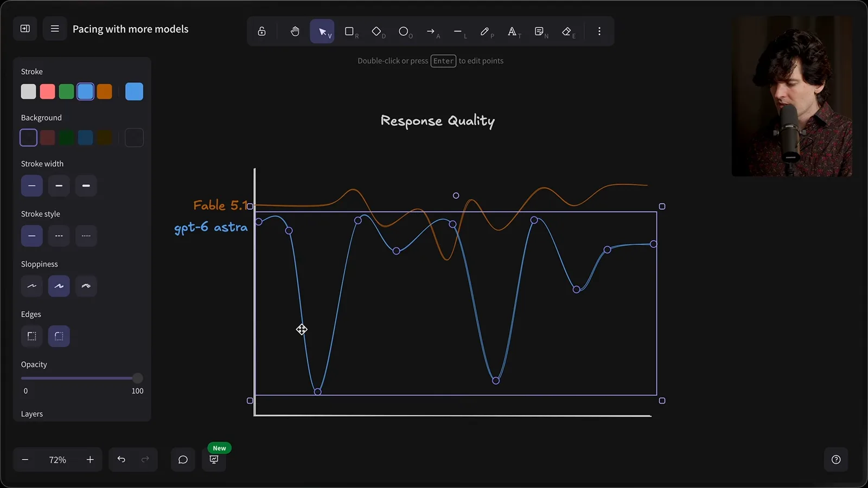Redo the last undone action

pos(145,460)
